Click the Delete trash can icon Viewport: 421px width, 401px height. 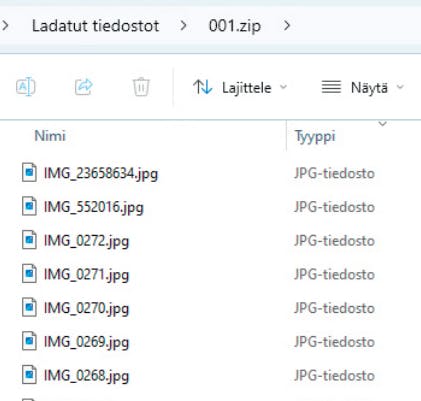[141, 87]
